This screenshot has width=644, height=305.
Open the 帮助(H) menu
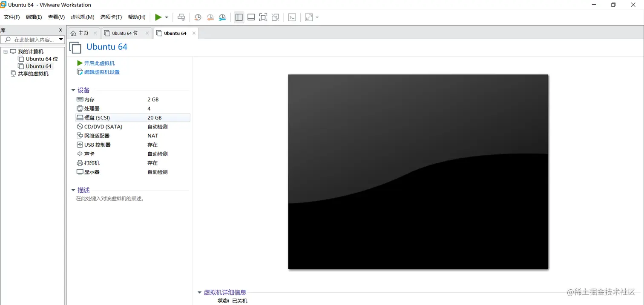pyautogui.click(x=136, y=17)
